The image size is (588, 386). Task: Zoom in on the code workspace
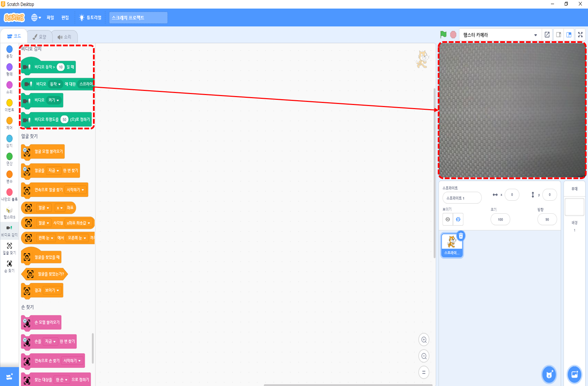point(424,340)
